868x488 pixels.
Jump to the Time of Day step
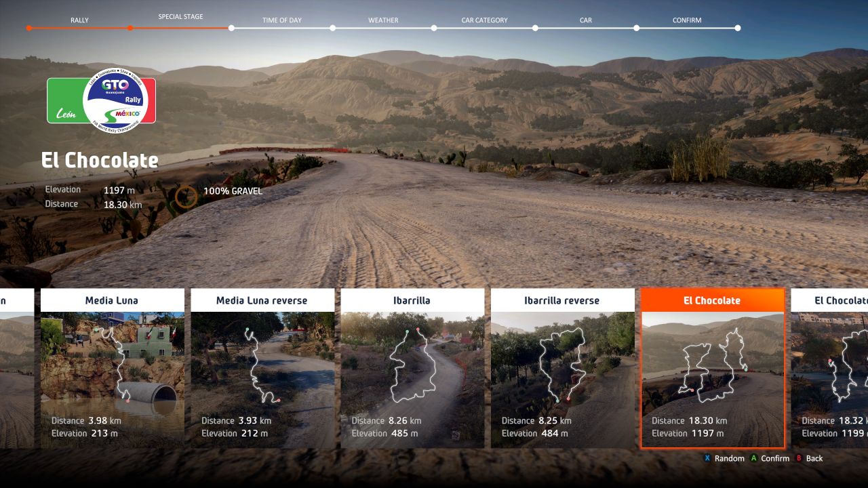281,20
